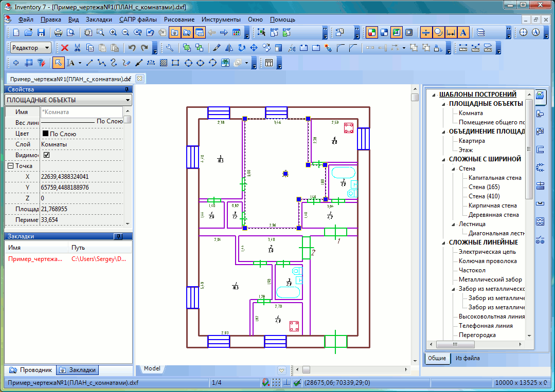Click the Zoom In magnifier icon
The image size is (555, 392).
click(113, 32)
